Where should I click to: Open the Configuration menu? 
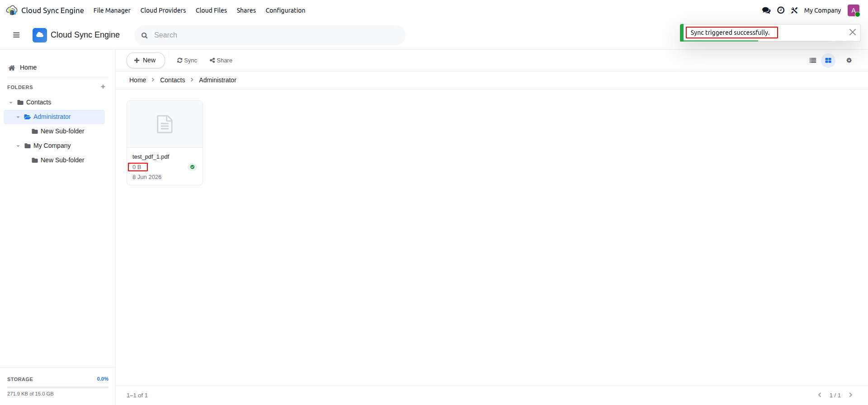coord(285,10)
